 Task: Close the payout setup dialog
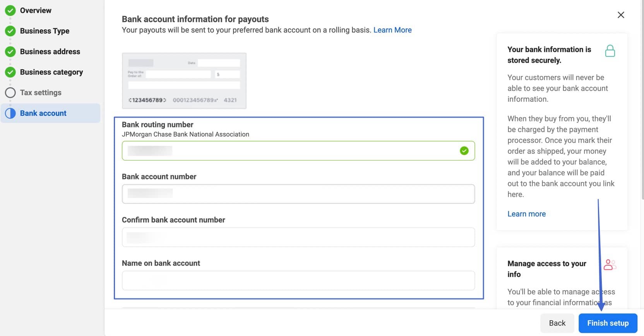tap(621, 15)
